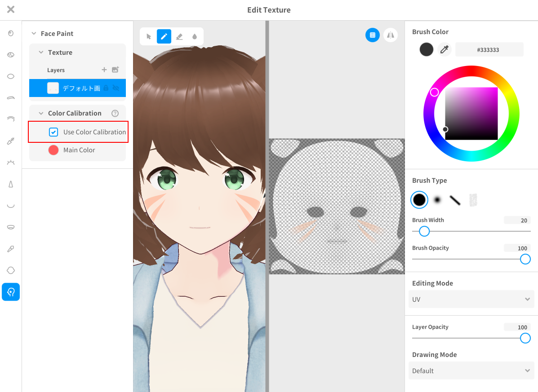Open the Drawing Mode dropdown
This screenshot has height=392, width=538.
coord(471,370)
